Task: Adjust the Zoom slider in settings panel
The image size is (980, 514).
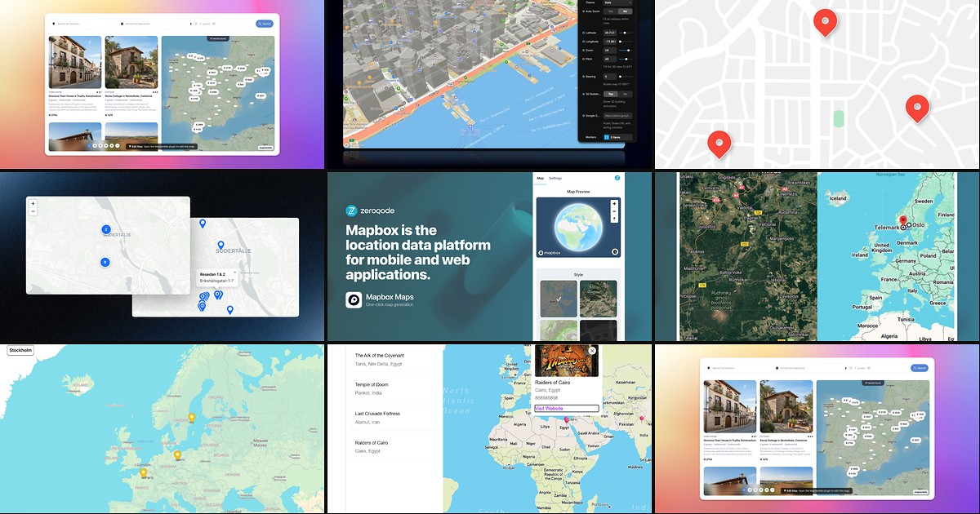Action: 626,50
